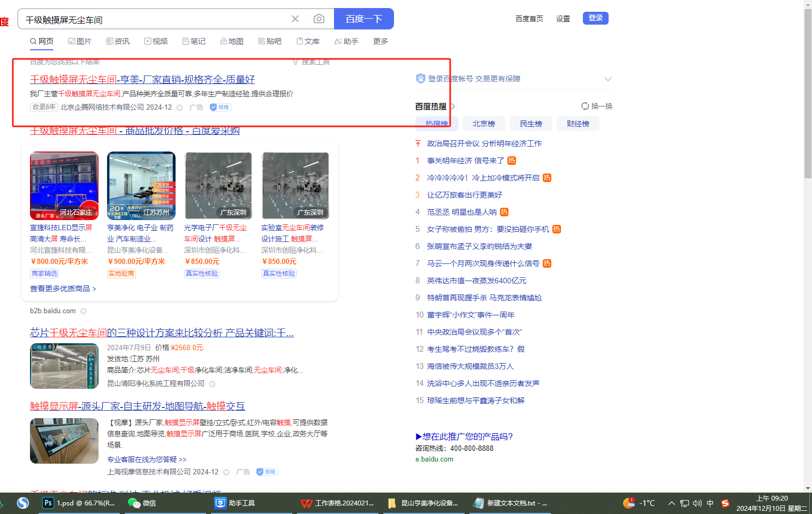Toggle the 中 input language indicator
The height and width of the screenshot is (514, 812).
click(710, 503)
